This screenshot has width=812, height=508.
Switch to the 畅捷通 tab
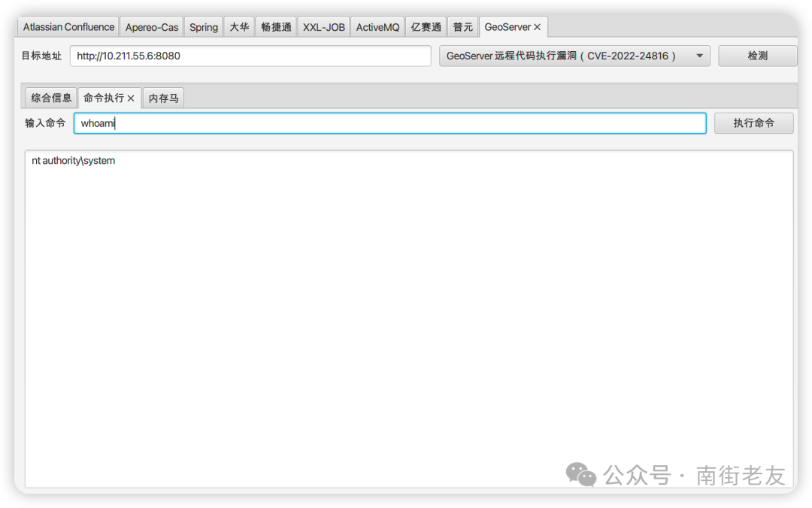coord(276,27)
